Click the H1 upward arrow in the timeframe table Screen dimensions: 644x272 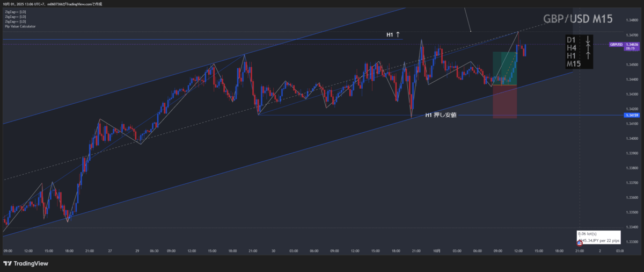588,56
